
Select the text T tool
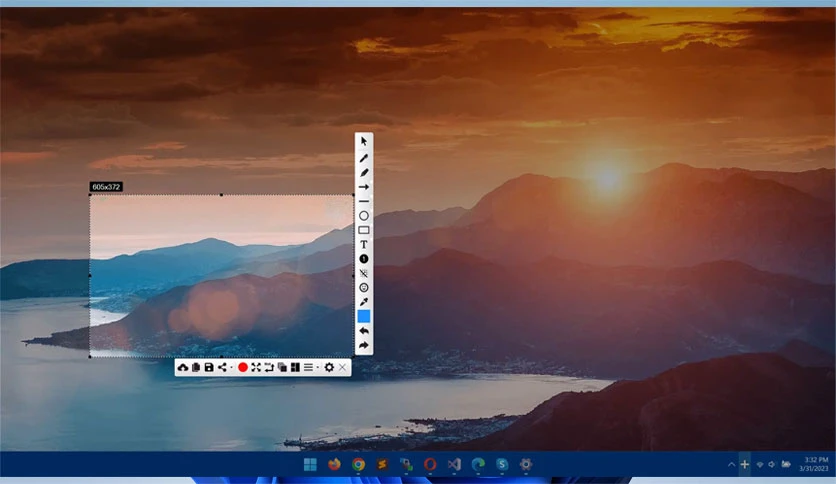click(x=364, y=245)
